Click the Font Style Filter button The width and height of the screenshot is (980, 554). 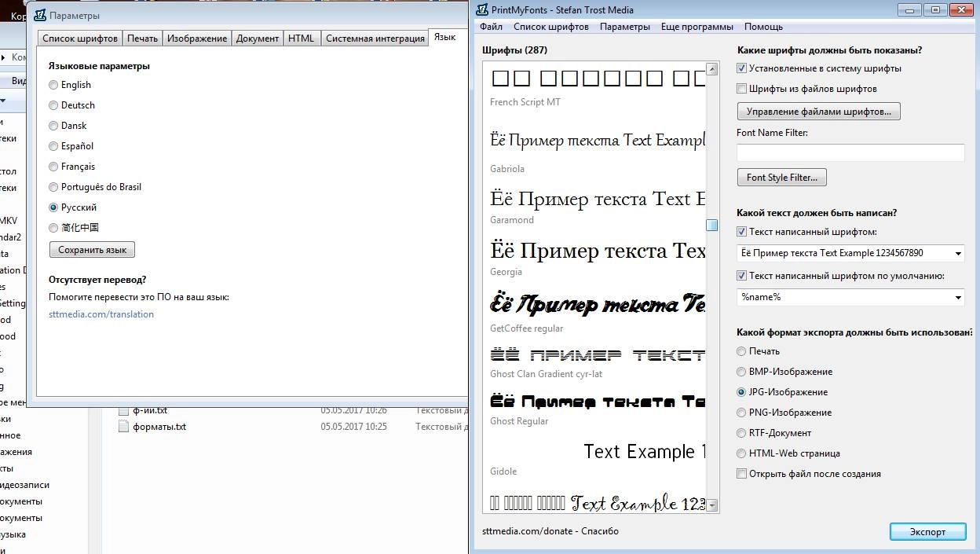click(x=782, y=178)
